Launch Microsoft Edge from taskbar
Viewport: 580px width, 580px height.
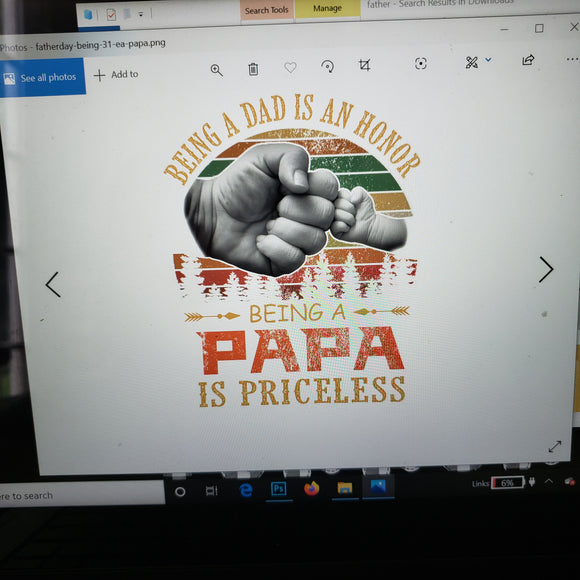coord(246,490)
